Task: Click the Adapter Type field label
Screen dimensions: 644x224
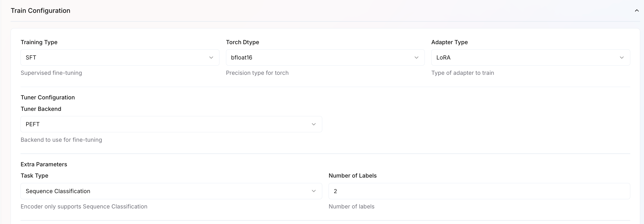Action: 449,42
